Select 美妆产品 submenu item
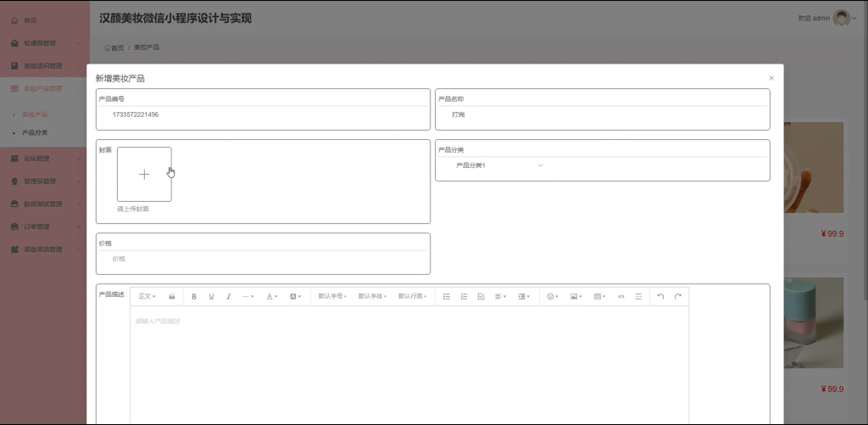Viewport: 868px width, 425px height. click(35, 115)
